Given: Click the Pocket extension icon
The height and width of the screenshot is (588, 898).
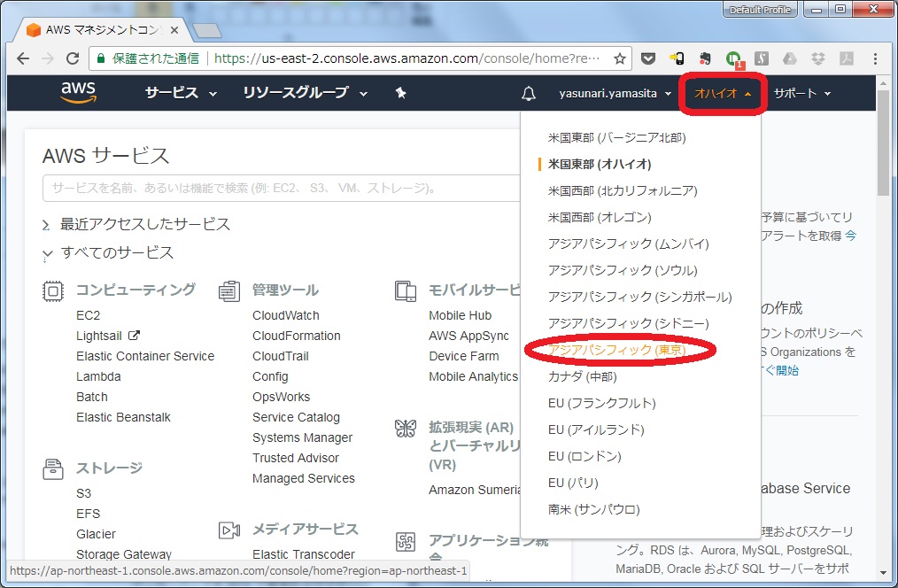Looking at the screenshot, I should (x=647, y=58).
